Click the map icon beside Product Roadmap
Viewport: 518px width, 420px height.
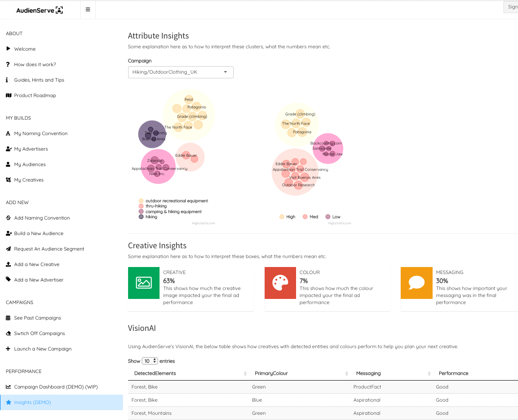(8, 95)
